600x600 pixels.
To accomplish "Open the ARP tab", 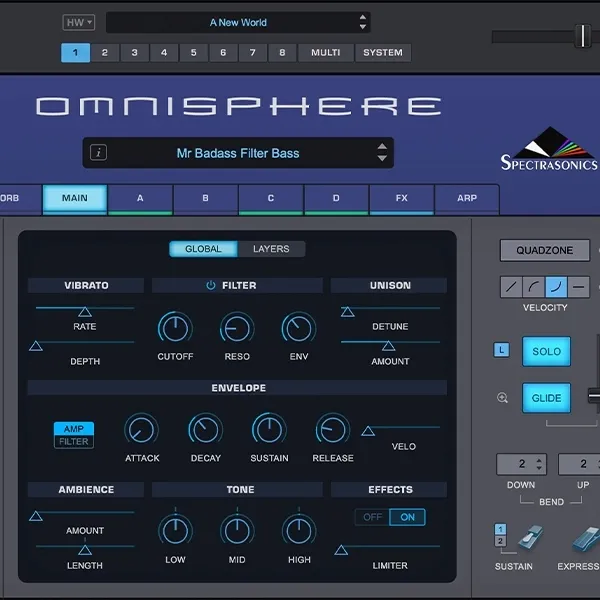I will [x=467, y=198].
